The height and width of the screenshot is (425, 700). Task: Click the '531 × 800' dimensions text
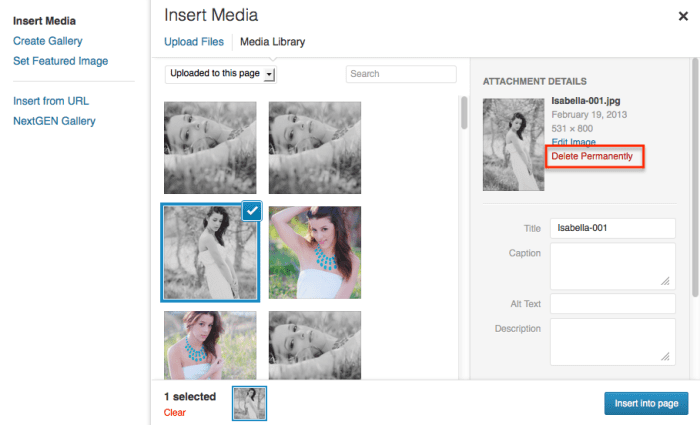[572, 129]
